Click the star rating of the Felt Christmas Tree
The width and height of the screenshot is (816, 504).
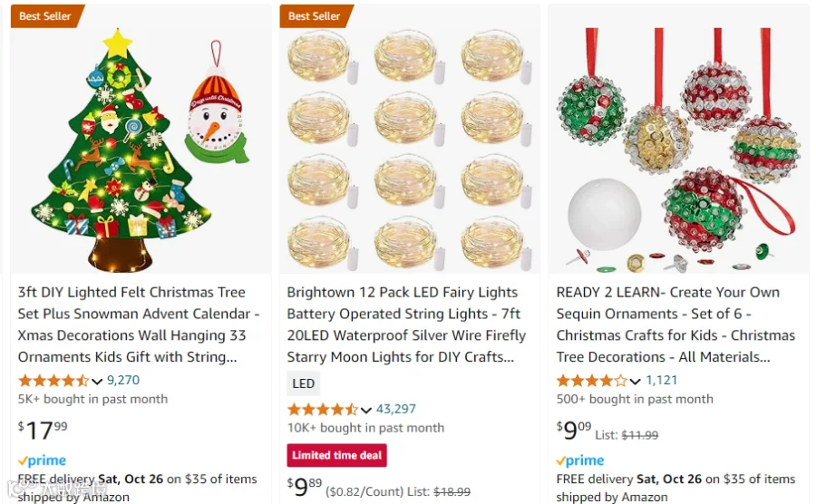(53, 381)
